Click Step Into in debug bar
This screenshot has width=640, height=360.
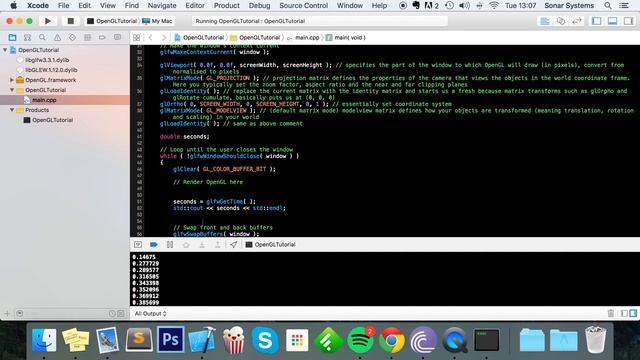click(x=202, y=244)
